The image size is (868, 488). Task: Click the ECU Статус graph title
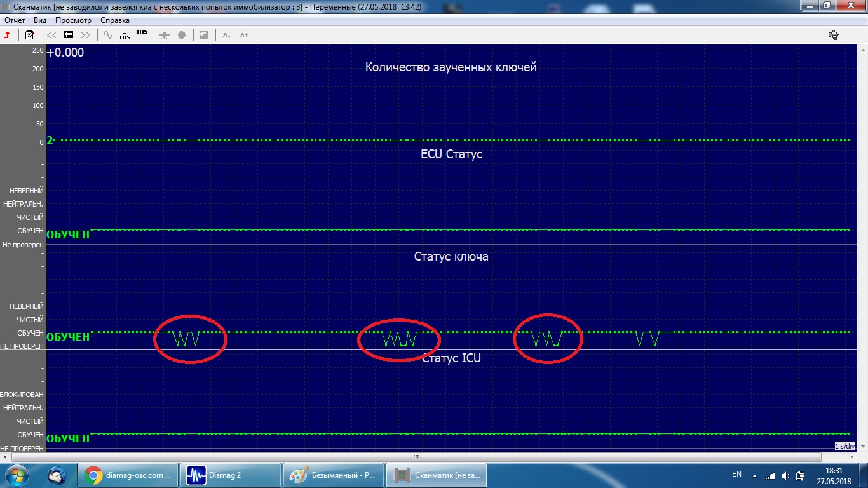[452, 154]
